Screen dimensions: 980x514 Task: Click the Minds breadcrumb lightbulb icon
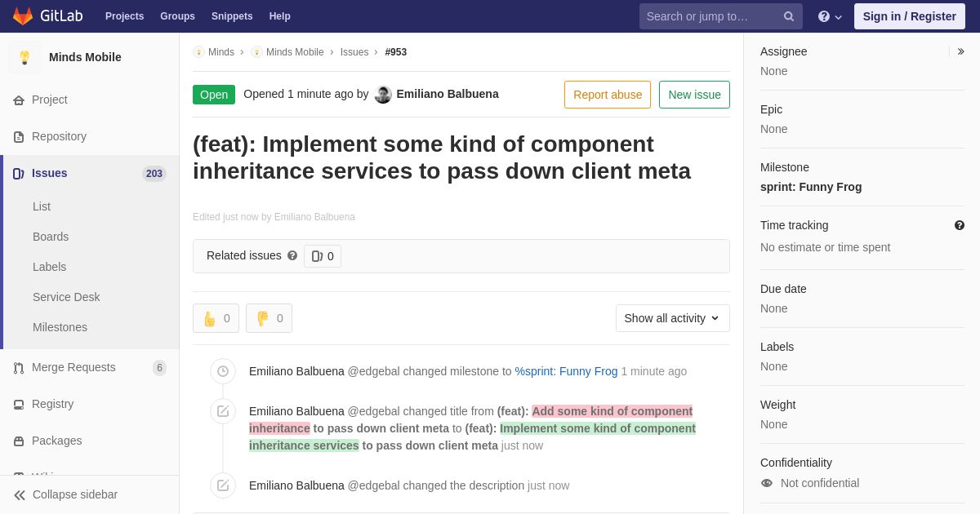[x=198, y=52]
